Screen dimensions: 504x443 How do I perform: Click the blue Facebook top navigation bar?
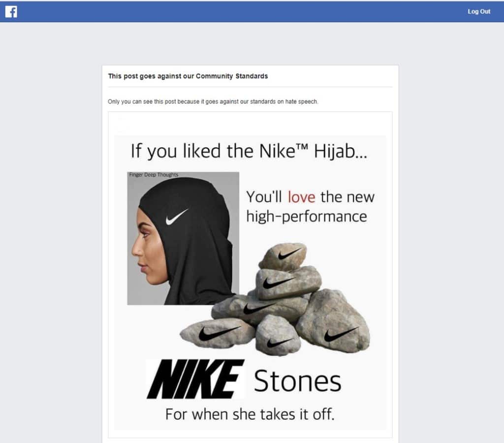point(252,12)
